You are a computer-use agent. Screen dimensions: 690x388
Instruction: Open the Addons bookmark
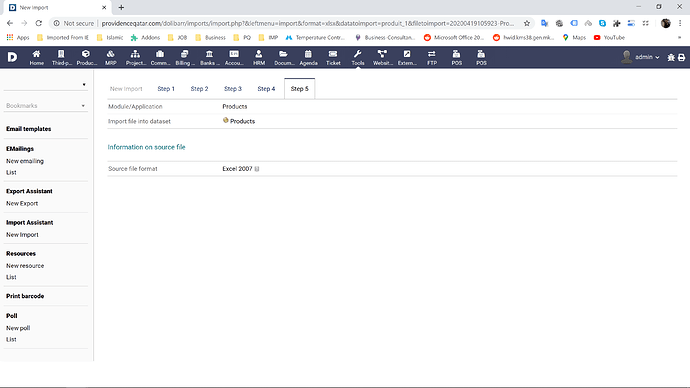click(x=146, y=37)
